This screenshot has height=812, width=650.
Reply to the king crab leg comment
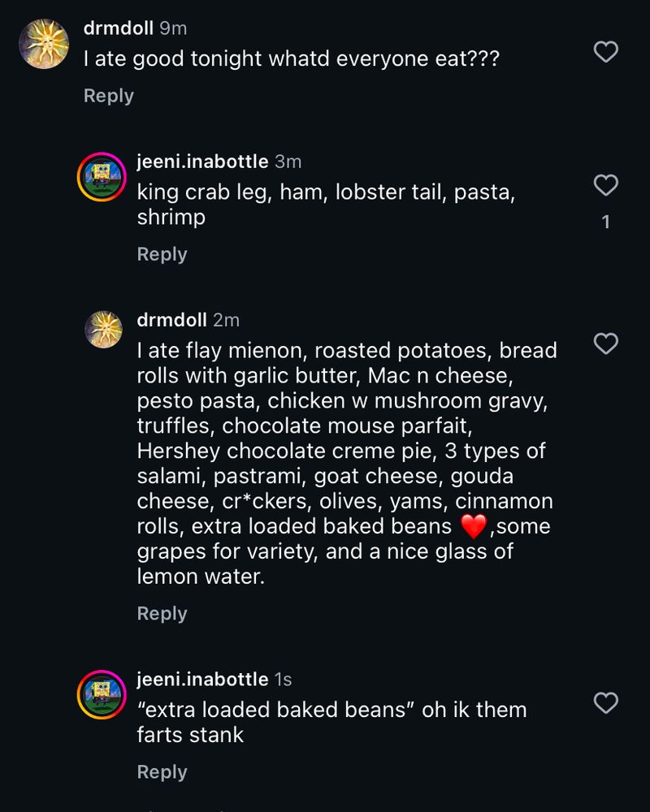162,254
